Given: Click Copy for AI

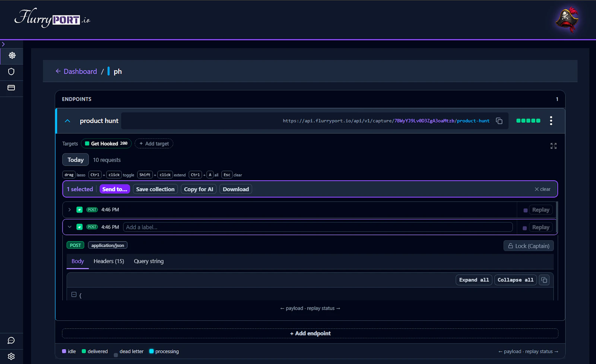Looking at the screenshot, I should (x=199, y=189).
